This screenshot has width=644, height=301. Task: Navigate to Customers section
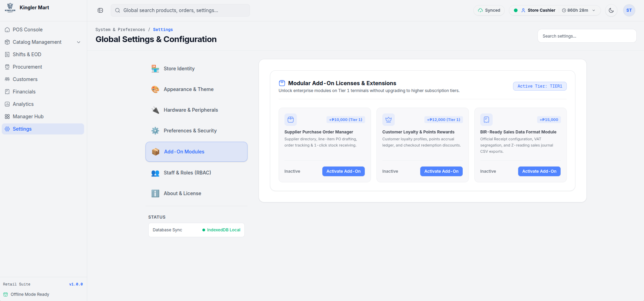[43, 79]
